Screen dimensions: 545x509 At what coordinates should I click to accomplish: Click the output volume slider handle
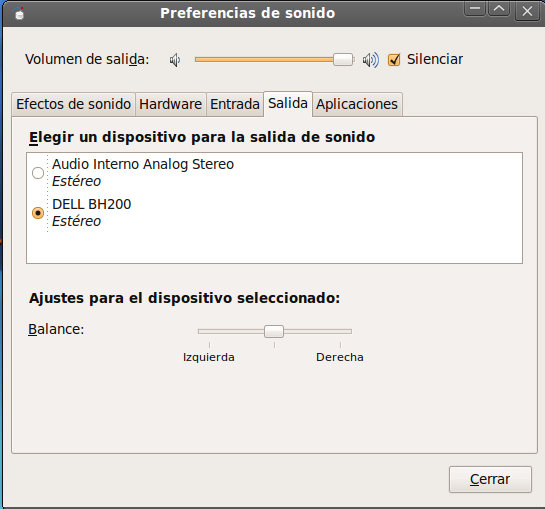[x=343, y=59]
